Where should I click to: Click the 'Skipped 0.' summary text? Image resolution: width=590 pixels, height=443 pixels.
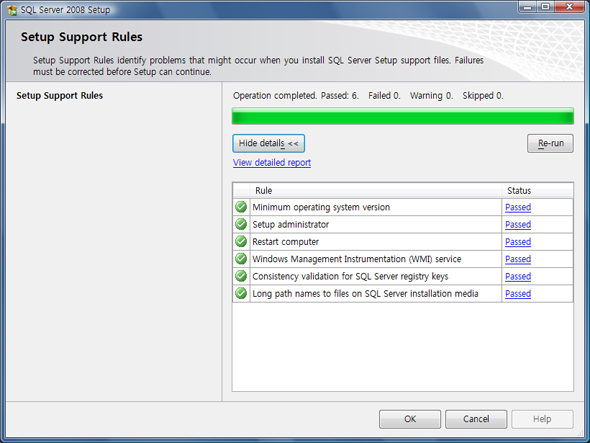coord(483,96)
